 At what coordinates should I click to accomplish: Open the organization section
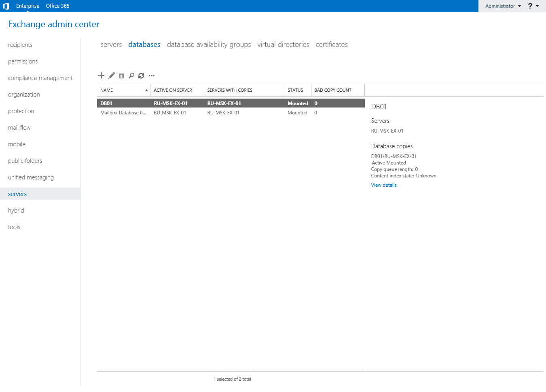[24, 95]
